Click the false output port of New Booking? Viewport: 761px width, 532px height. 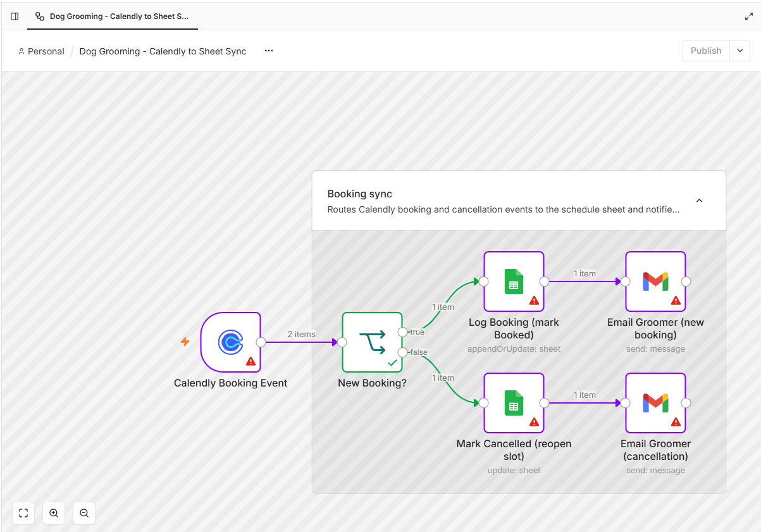pyautogui.click(x=403, y=352)
